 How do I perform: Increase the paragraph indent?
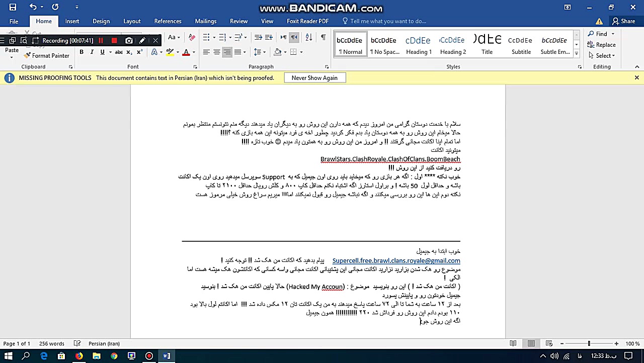pyautogui.click(x=269, y=37)
